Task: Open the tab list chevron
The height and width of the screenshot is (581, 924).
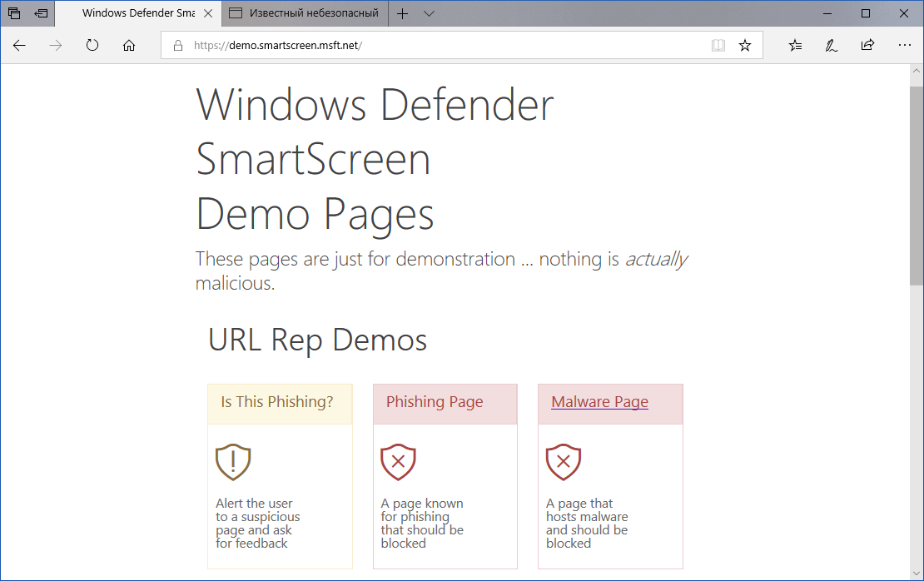Action: [x=428, y=13]
